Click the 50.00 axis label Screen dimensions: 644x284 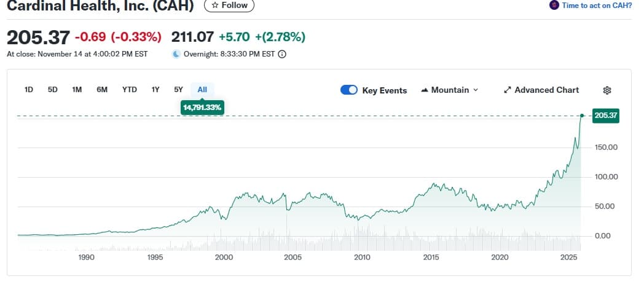click(x=605, y=207)
